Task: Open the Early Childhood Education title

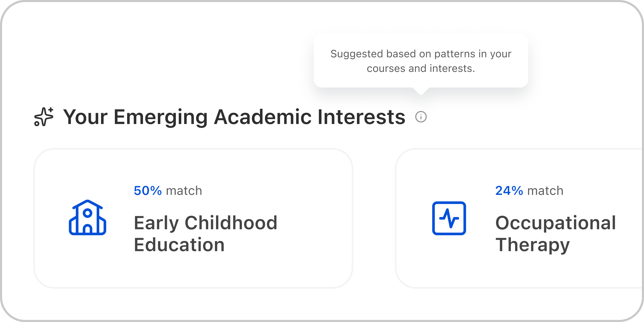Action: tap(205, 233)
